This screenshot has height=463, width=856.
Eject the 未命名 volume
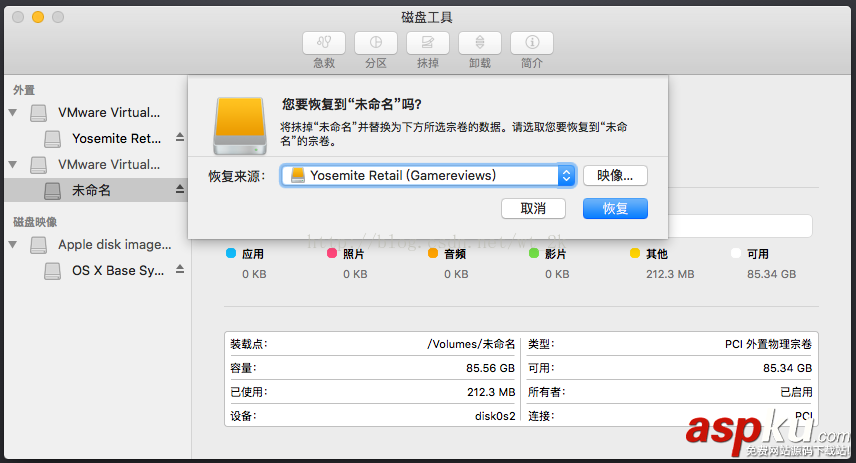180,189
